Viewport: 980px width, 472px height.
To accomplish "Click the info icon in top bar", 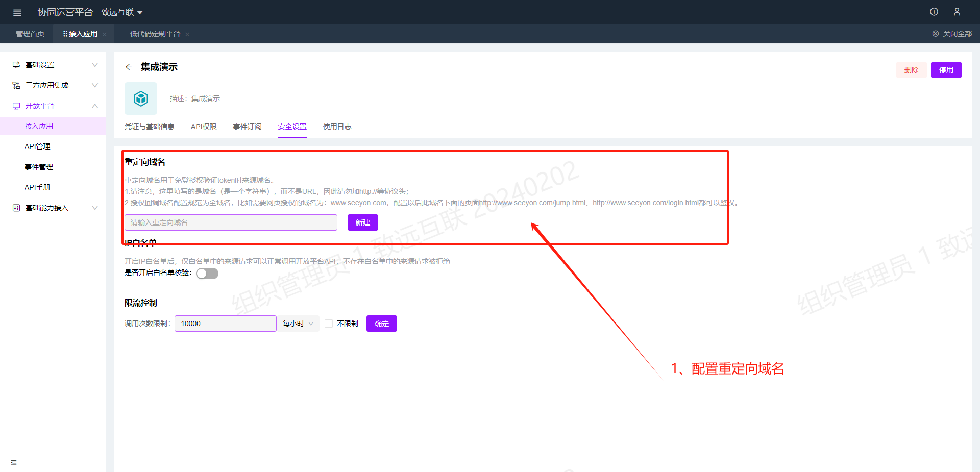I will tap(934, 12).
